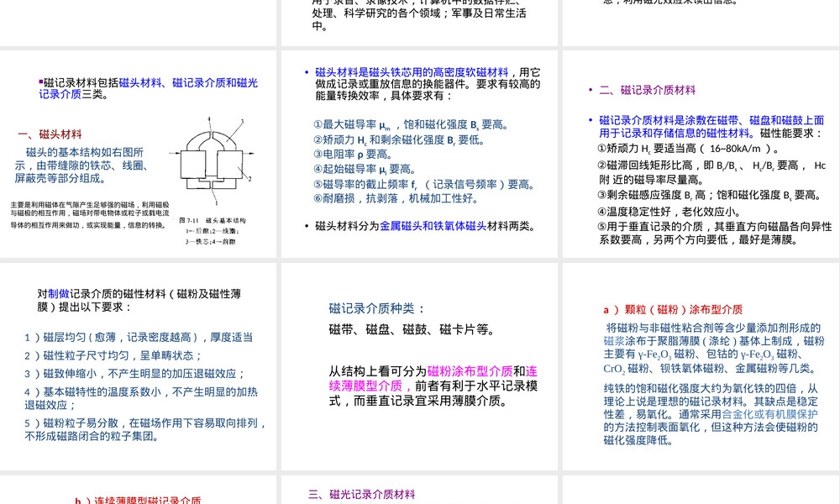Click the line 1）磁层均匀
The width and height of the screenshot is (840, 504).
[x=139, y=338]
